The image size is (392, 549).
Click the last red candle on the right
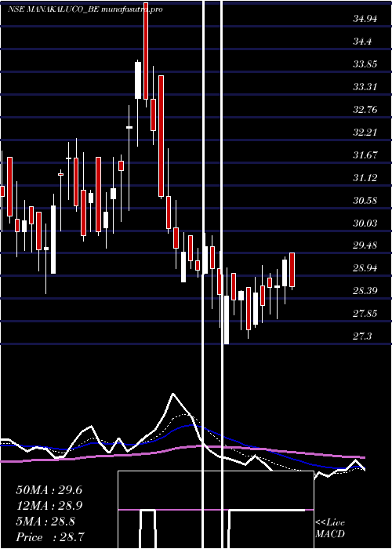click(x=292, y=270)
